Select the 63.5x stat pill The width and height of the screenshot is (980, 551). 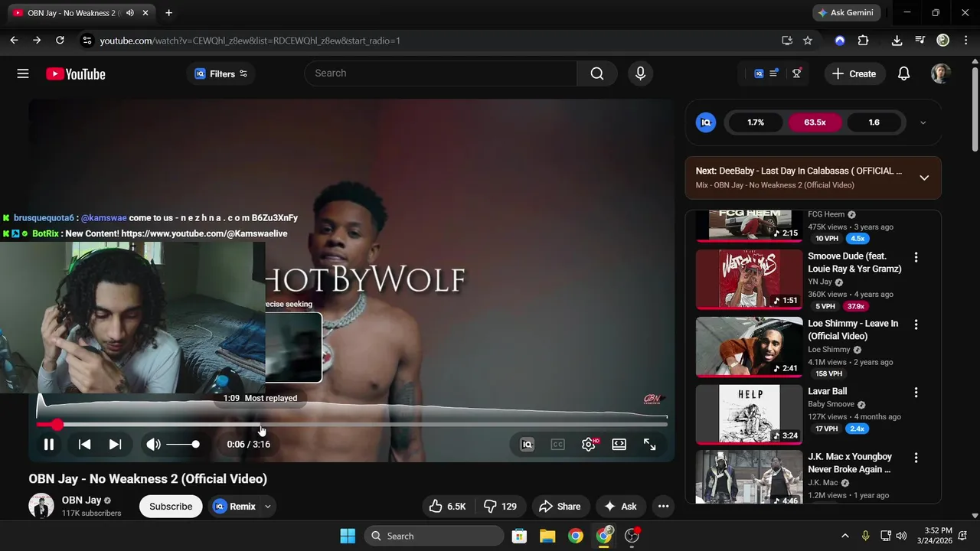point(815,122)
